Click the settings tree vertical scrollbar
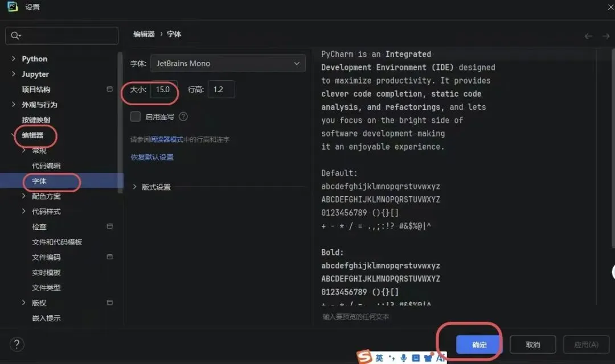Image resolution: width=615 pixels, height=364 pixels. (120, 122)
